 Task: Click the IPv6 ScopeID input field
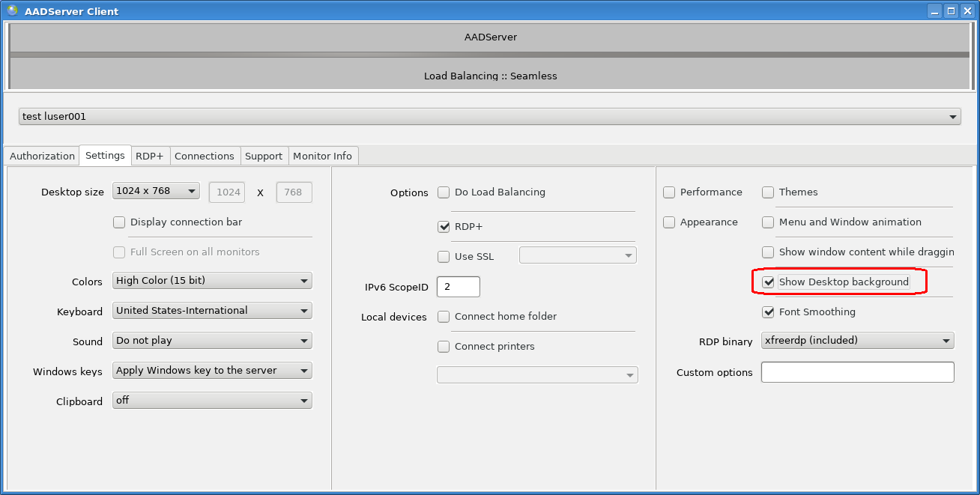click(x=458, y=287)
